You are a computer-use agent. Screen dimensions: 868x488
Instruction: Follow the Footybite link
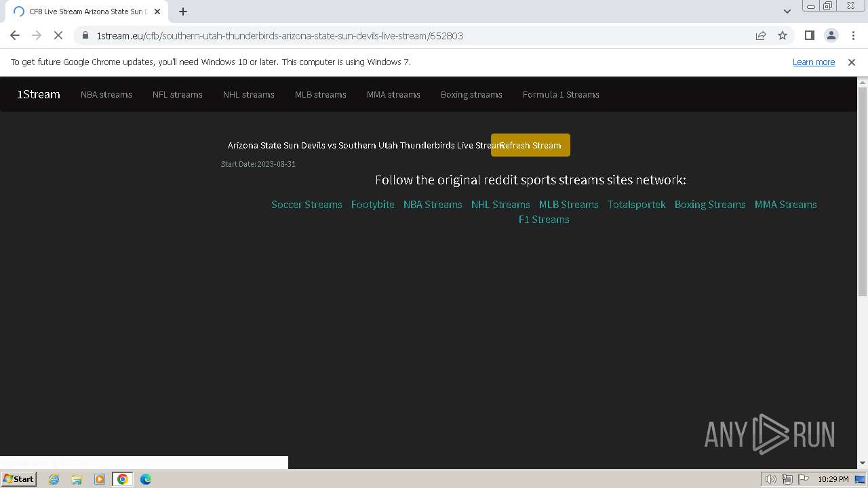coord(372,204)
